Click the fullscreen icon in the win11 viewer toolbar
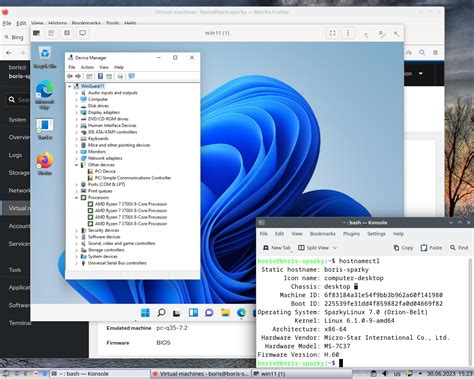 coord(332,33)
